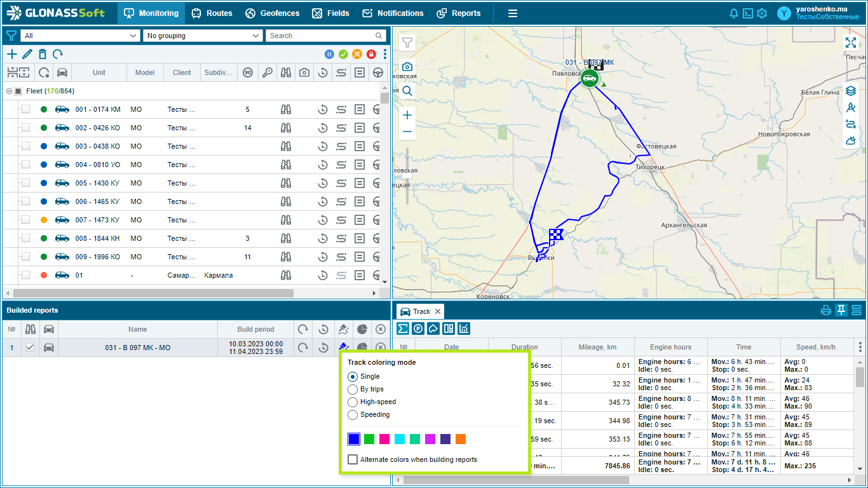Click the track coloring icon for report row 1

(x=343, y=348)
